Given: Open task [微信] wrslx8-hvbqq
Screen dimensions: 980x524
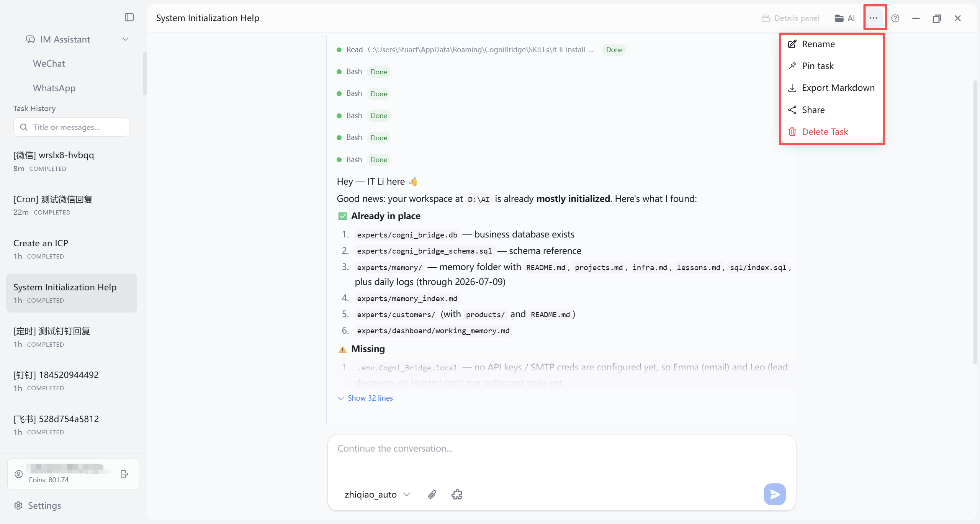Looking at the screenshot, I should click(72, 161).
